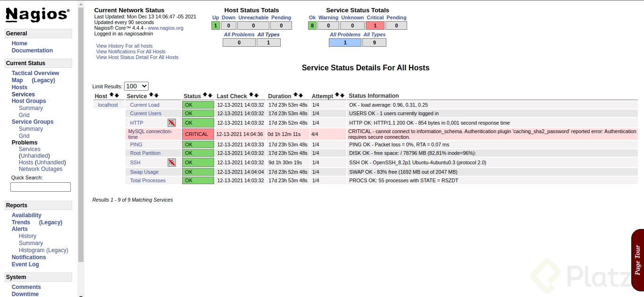Click service All Problems count 1

coord(345,42)
